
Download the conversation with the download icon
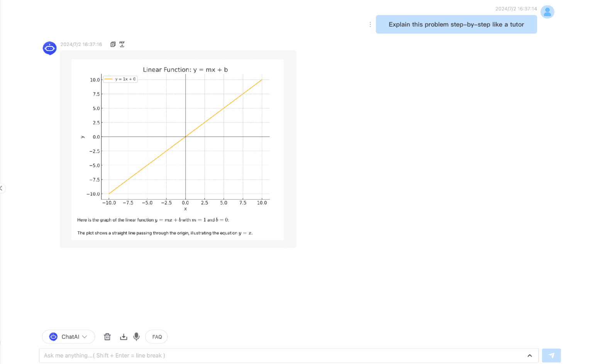pos(124,337)
